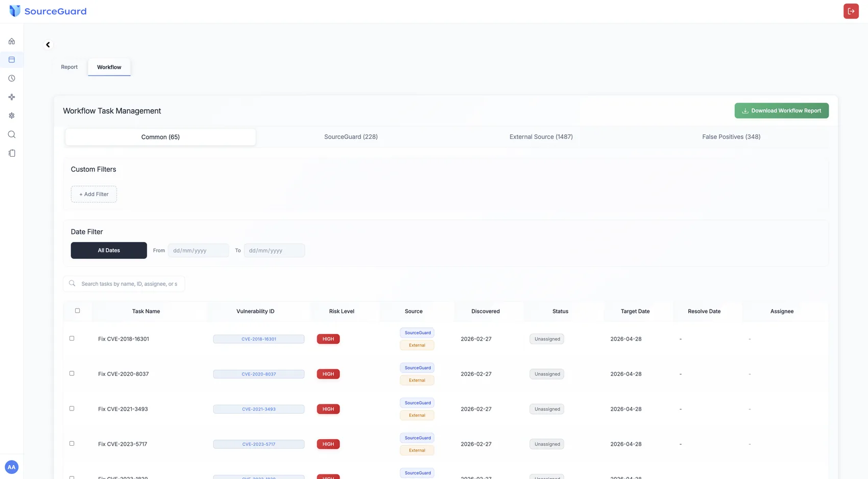
Task: Switch to External Source (1487) tab
Action: click(x=541, y=137)
